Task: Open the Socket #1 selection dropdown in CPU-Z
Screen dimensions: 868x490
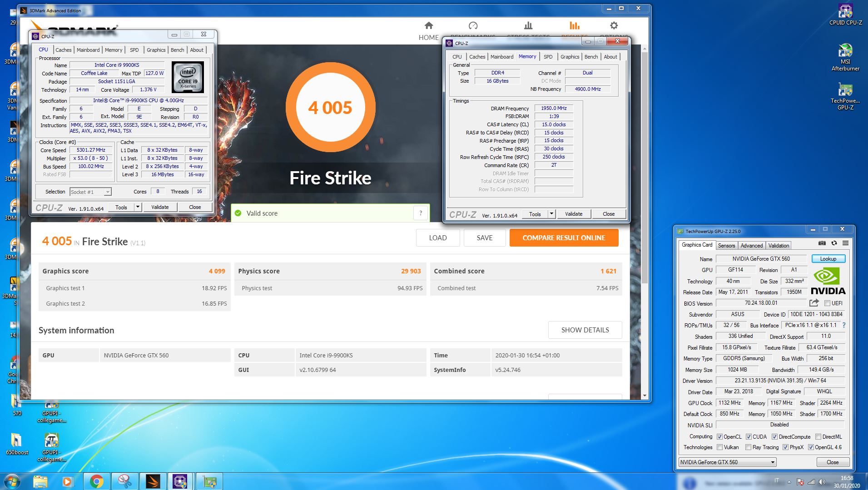Action: tap(90, 192)
